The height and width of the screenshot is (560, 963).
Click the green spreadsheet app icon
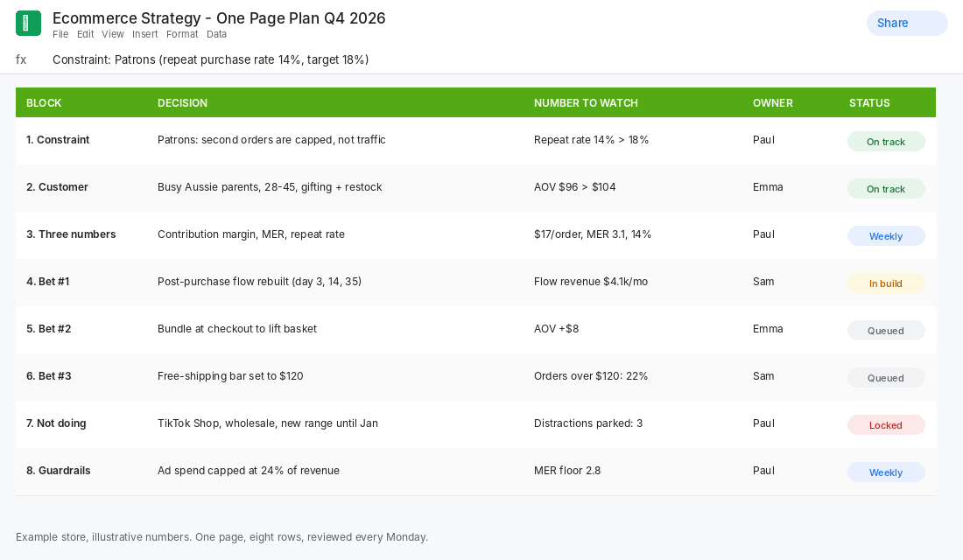pos(28,24)
